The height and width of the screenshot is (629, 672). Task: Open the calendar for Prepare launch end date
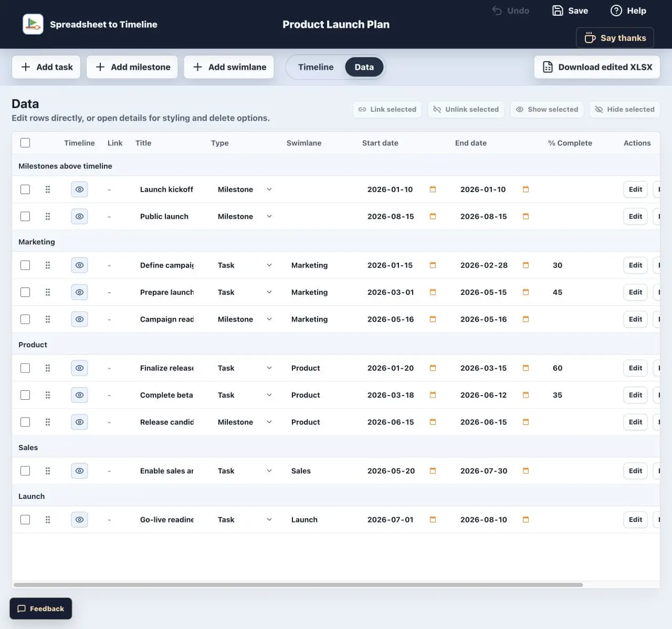pyautogui.click(x=526, y=292)
